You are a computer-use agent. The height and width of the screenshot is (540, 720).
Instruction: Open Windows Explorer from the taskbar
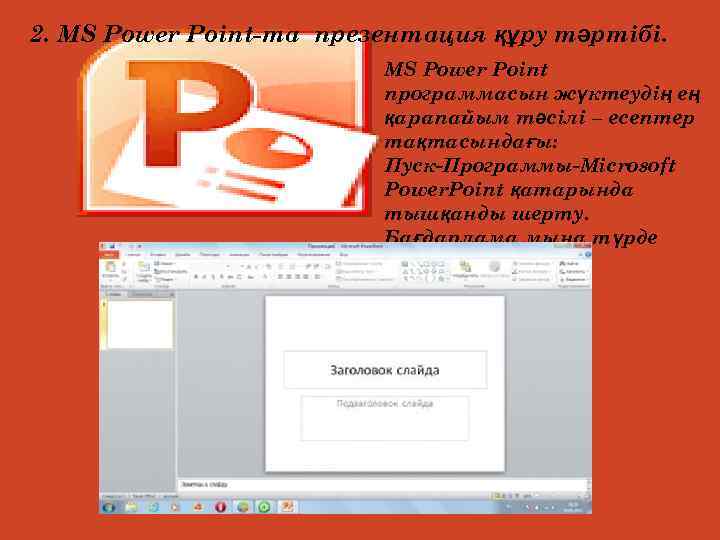click(x=131, y=507)
